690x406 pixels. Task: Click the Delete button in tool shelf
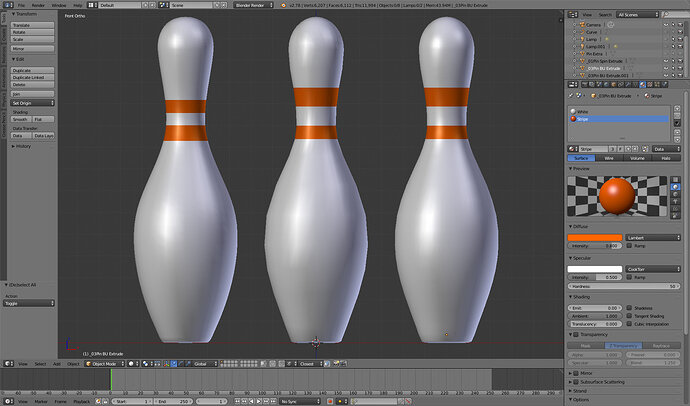[x=33, y=84]
